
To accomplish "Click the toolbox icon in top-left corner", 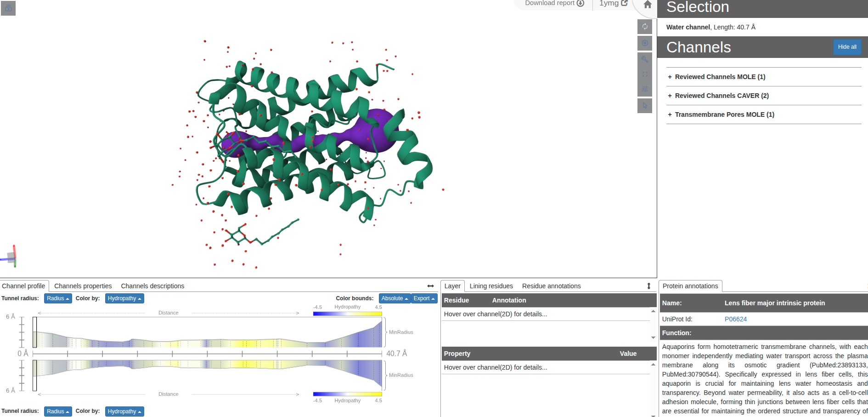I will [8, 8].
